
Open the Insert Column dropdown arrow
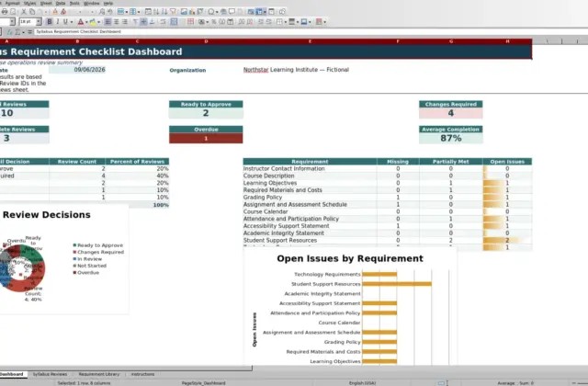point(139,12)
